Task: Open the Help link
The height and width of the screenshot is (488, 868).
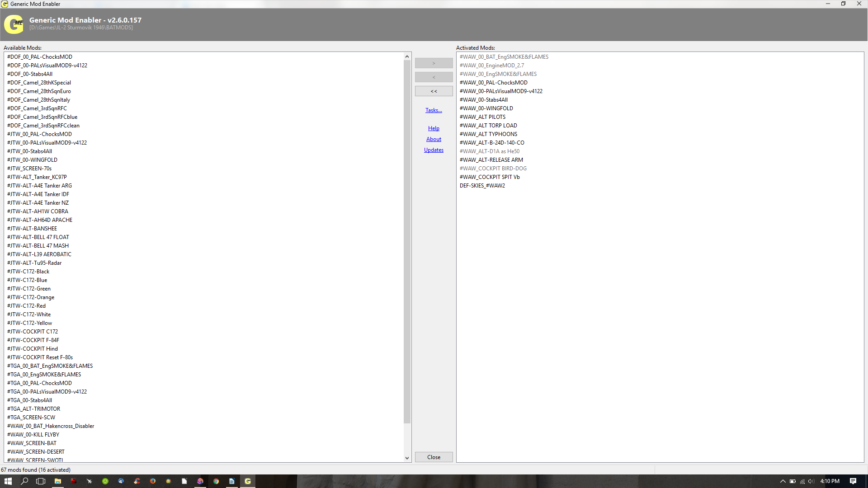Action: (434, 128)
